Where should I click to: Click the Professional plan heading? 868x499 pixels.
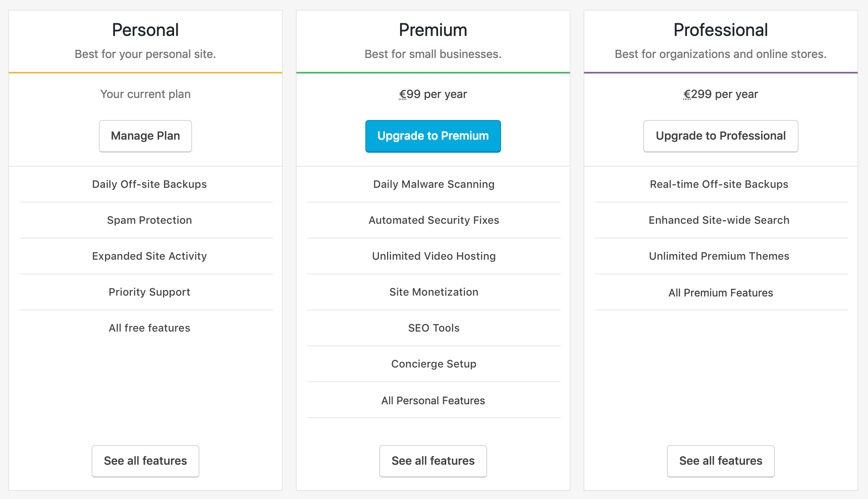[x=720, y=30]
